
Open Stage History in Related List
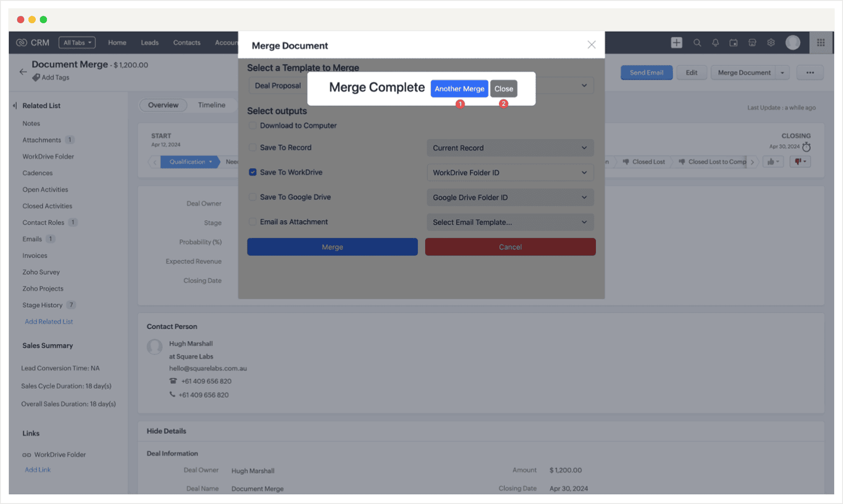pyautogui.click(x=42, y=305)
